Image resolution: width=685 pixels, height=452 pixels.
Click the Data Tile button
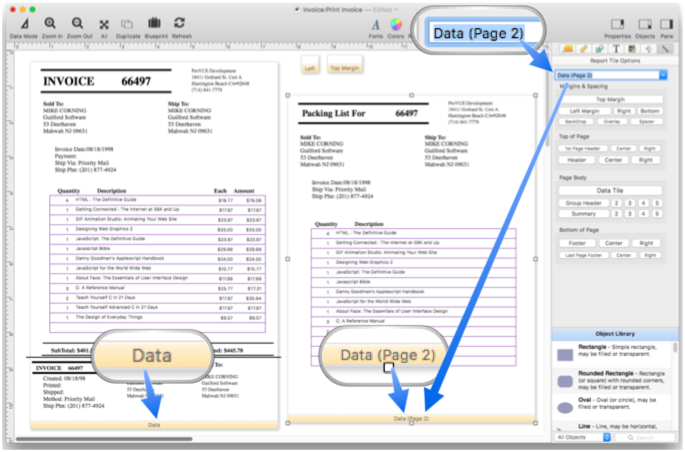click(610, 190)
